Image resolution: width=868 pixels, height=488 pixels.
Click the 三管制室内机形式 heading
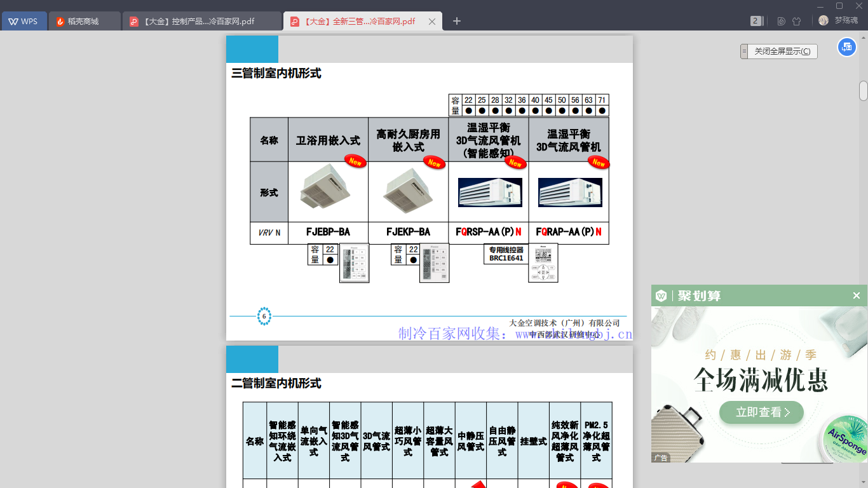pos(276,74)
